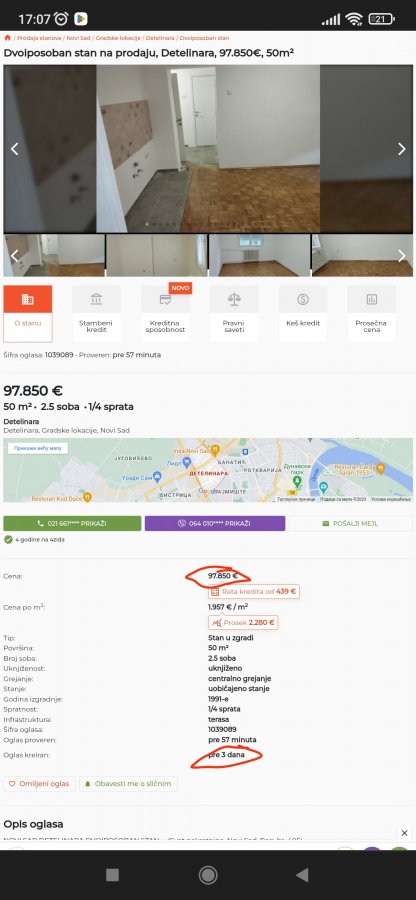This screenshot has height=900, width=416.
Task: Enable Obavesti me o sličnim alerts
Action: point(129,784)
